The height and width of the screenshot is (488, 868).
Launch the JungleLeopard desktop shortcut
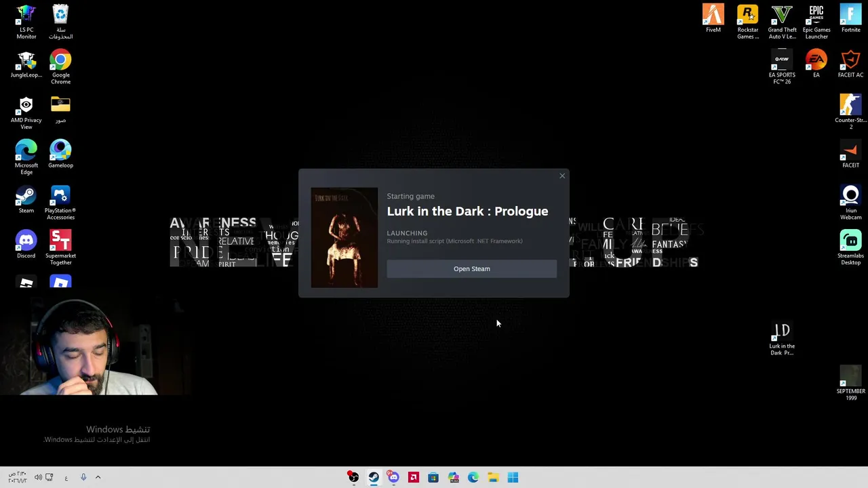(26, 65)
